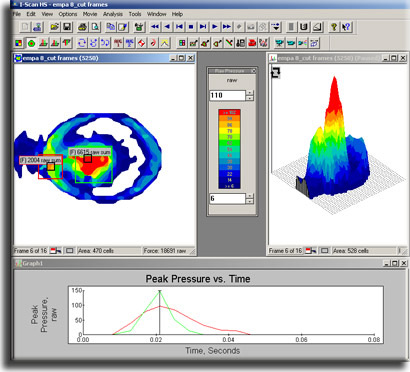
Task: Save the movie with floppy disk icon
Action: 67,27
